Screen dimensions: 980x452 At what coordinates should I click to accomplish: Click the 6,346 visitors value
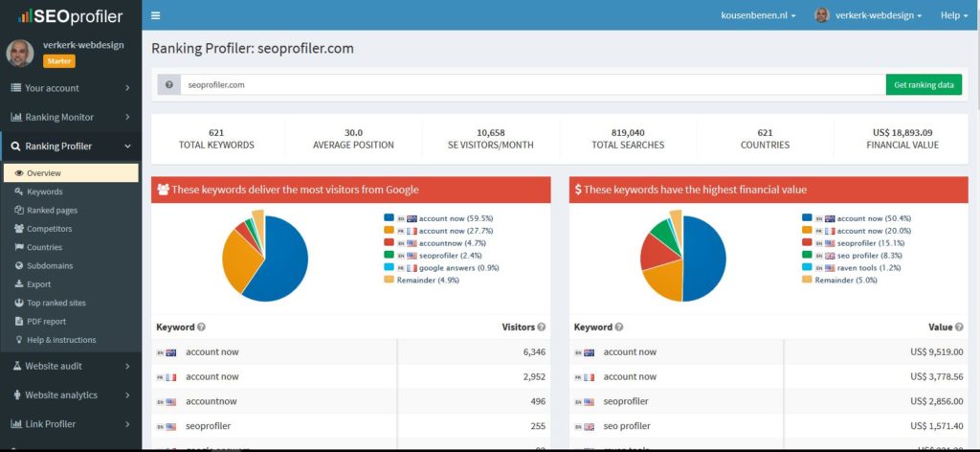coord(534,352)
